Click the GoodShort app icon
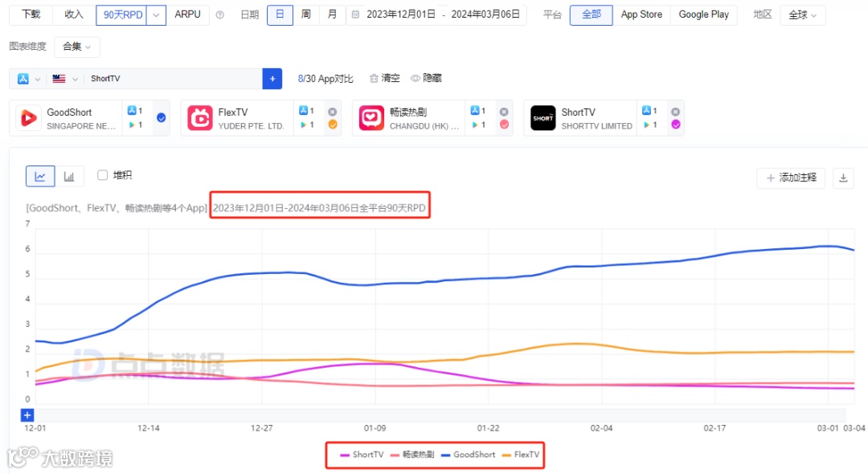This screenshot has width=868, height=474. (29, 118)
